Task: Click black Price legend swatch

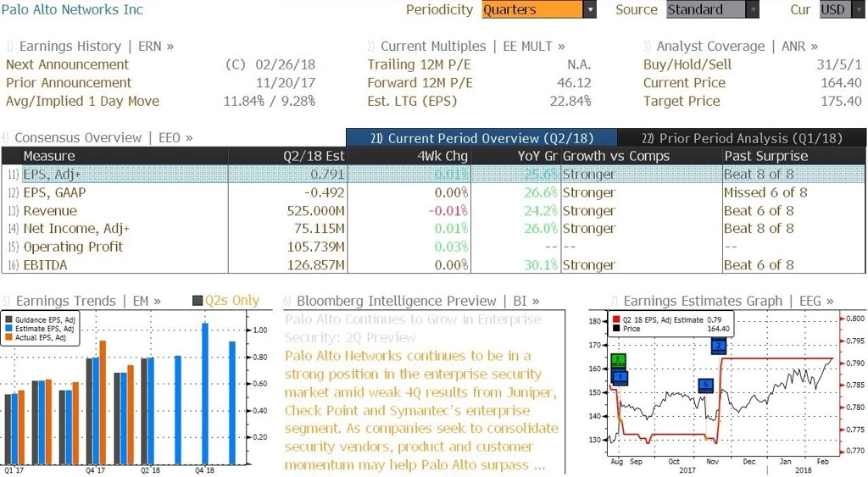Action: 616,329
